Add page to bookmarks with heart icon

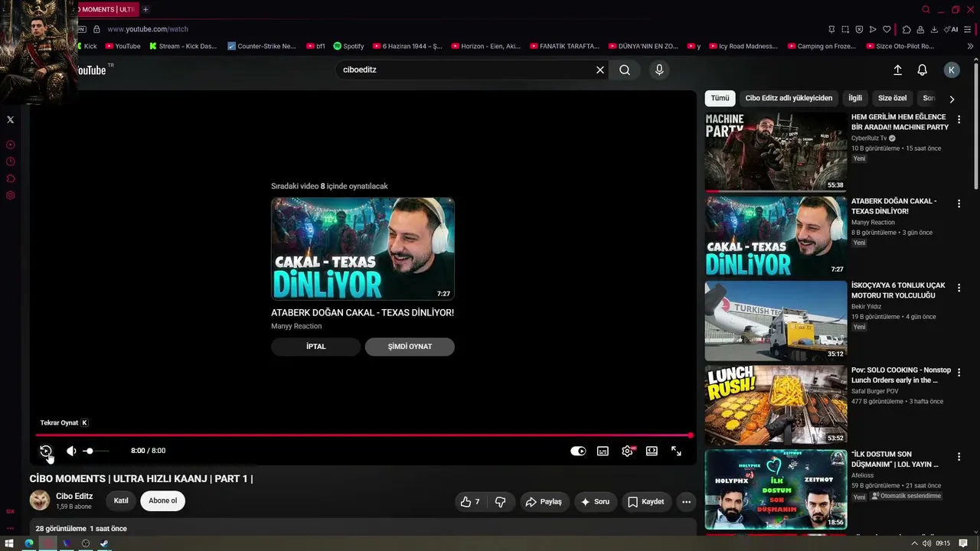click(887, 29)
